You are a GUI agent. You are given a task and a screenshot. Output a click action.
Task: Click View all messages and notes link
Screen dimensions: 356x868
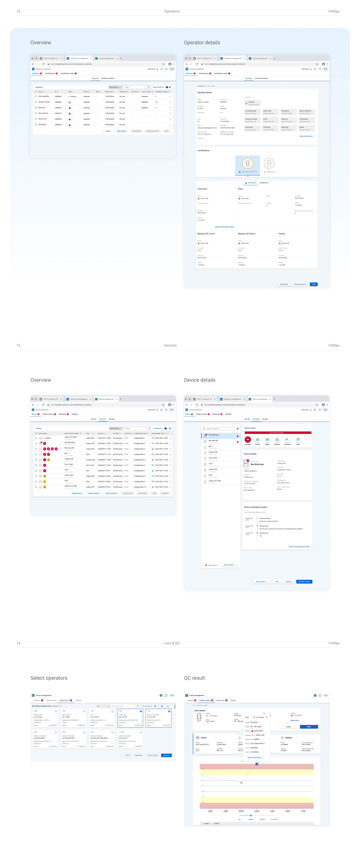click(299, 547)
